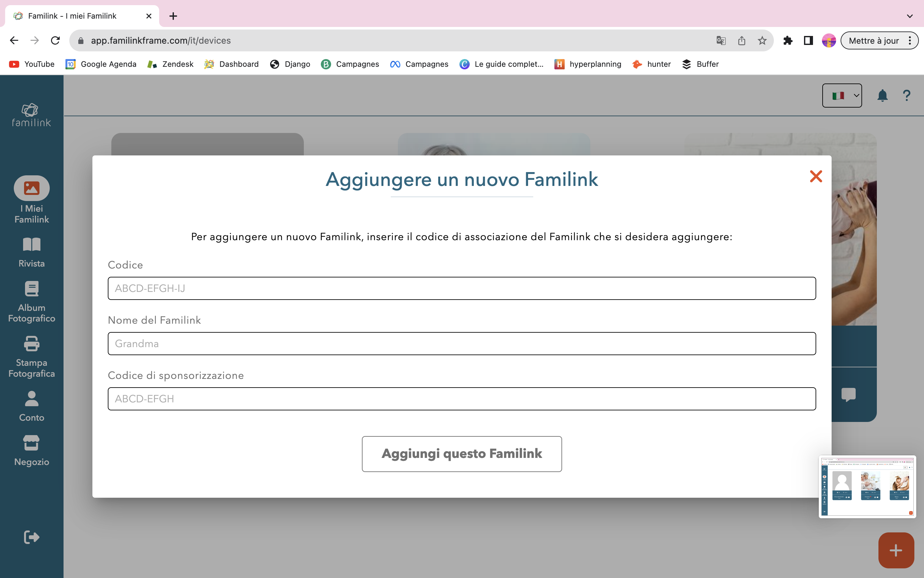Open the Zendesk bookmark
924x578 pixels.
pos(170,64)
